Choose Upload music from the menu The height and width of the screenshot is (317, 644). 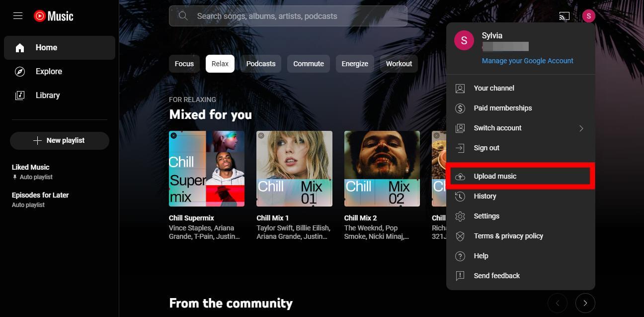pos(521,176)
